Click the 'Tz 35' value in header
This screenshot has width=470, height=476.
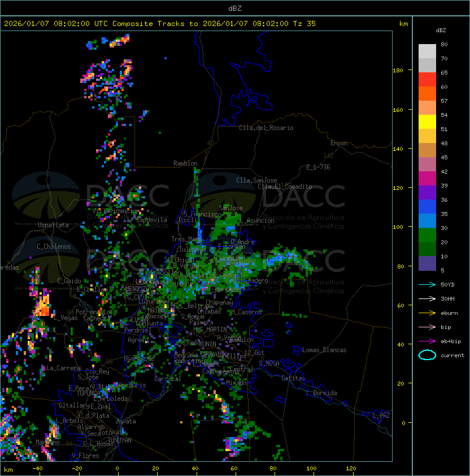(304, 24)
